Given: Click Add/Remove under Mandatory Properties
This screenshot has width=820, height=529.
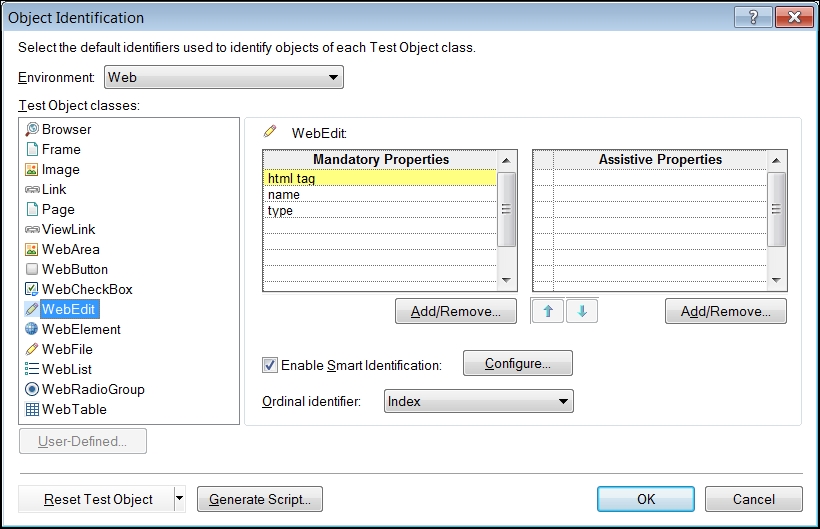Looking at the screenshot, I should point(455,311).
